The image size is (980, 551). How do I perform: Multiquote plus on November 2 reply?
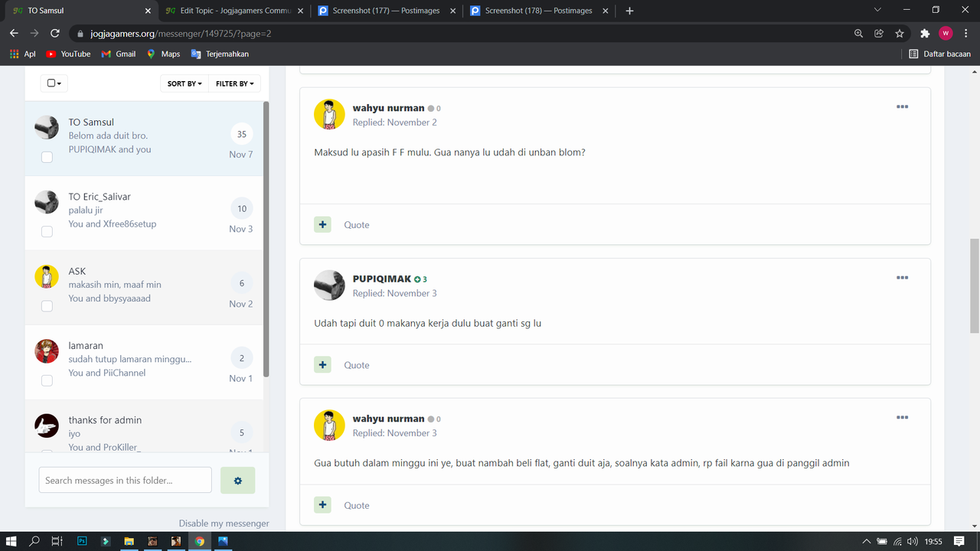pyautogui.click(x=322, y=224)
